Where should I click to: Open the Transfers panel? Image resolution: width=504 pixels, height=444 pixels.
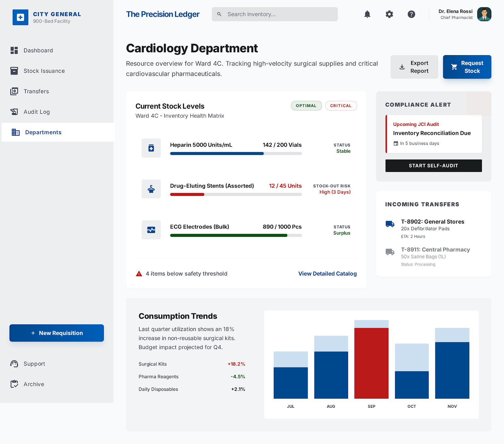[36, 91]
